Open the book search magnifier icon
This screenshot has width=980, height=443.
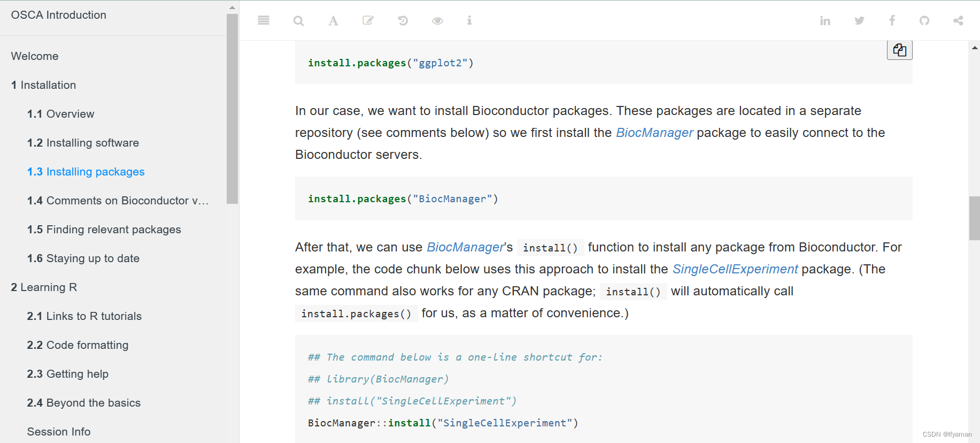298,21
